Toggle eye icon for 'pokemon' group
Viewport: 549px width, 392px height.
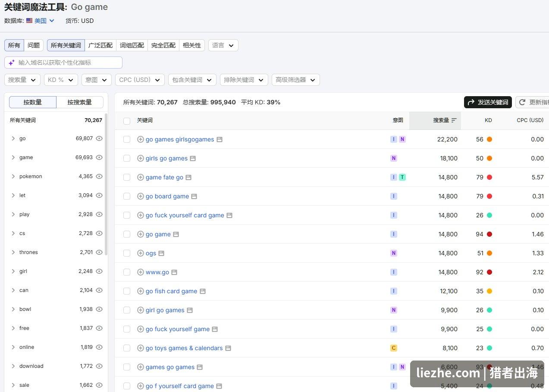point(99,176)
